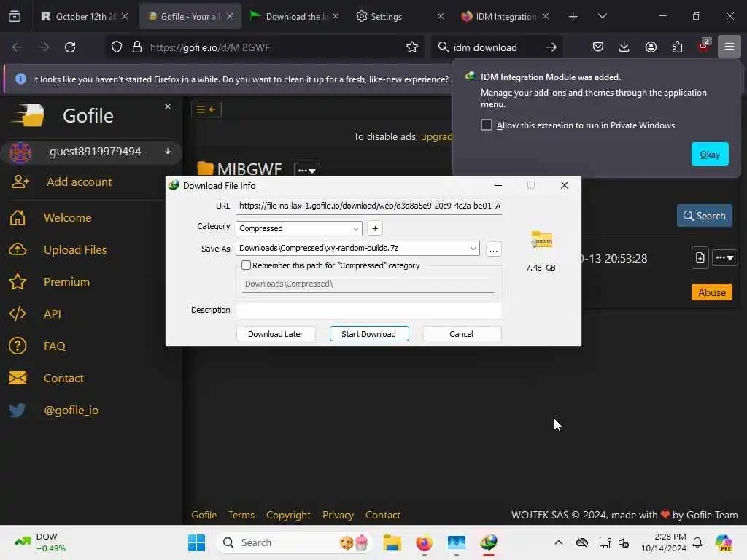Viewport: 747px width, 560px height.
Task: Open the notification bell in taskbar
Action: [697, 542]
